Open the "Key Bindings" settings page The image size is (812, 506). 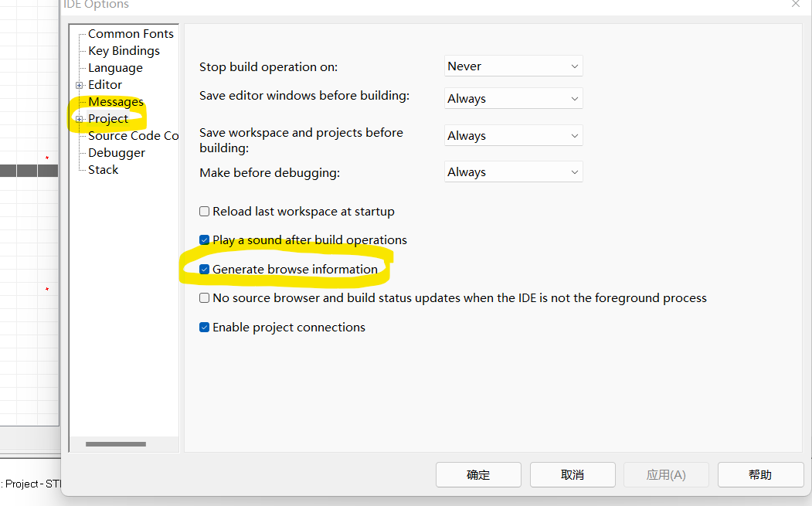click(124, 50)
